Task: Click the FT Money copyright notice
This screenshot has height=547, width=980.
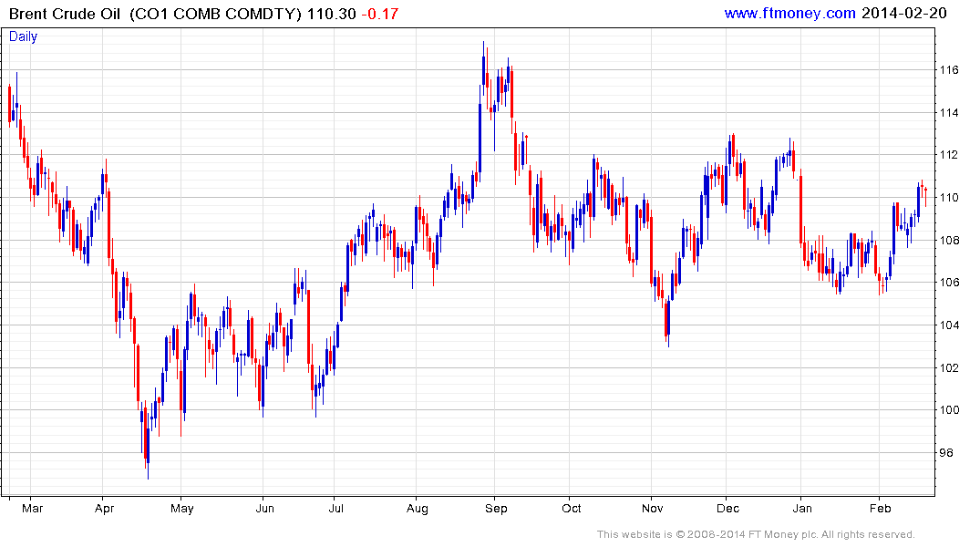Action: 756,534
